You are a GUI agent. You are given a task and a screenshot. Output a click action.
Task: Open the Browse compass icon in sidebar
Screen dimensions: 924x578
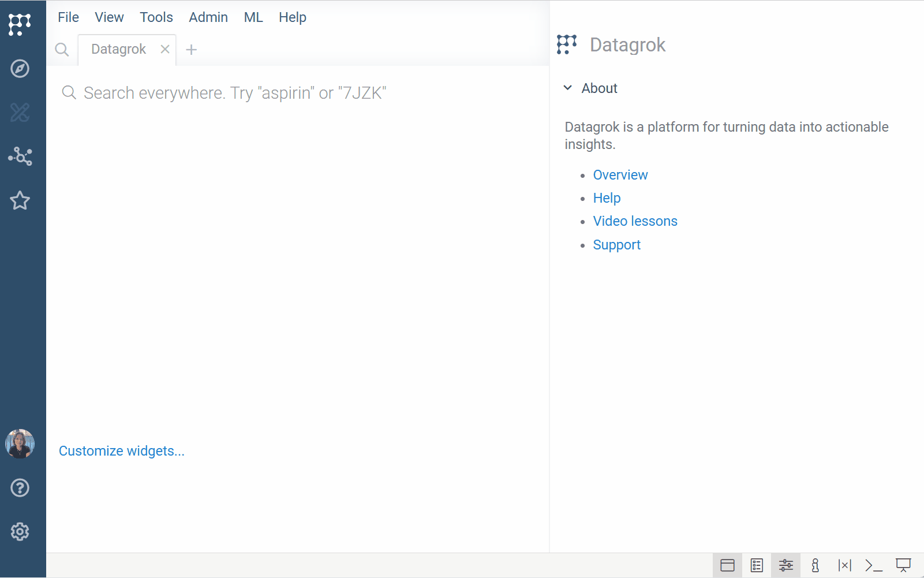click(20, 69)
